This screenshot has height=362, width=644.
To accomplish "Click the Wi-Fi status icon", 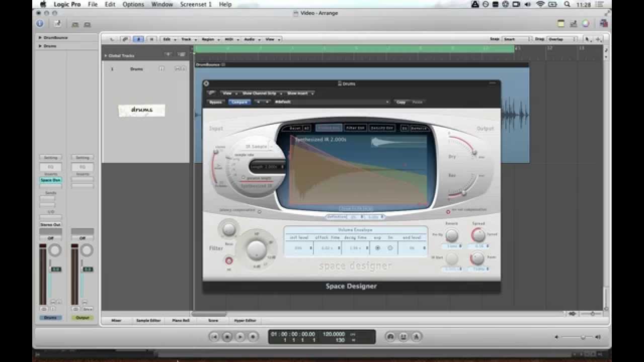I will coord(540,4).
